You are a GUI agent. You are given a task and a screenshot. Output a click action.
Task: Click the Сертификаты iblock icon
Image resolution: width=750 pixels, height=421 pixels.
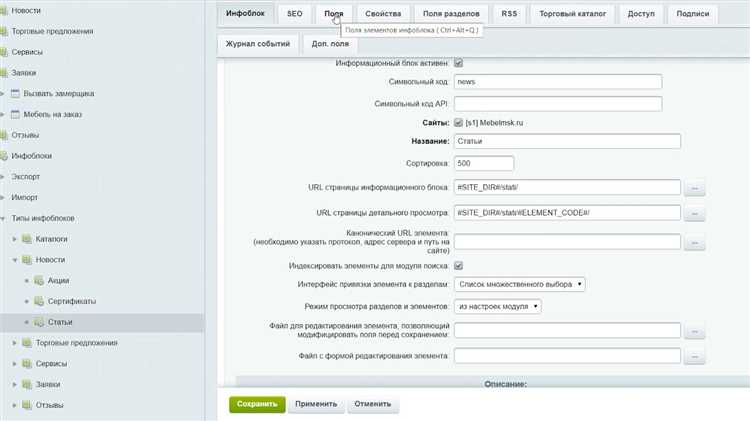coord(39,301)
